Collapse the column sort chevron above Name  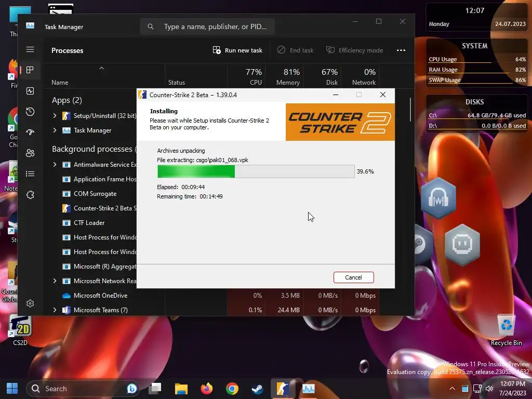pos(101,68)
